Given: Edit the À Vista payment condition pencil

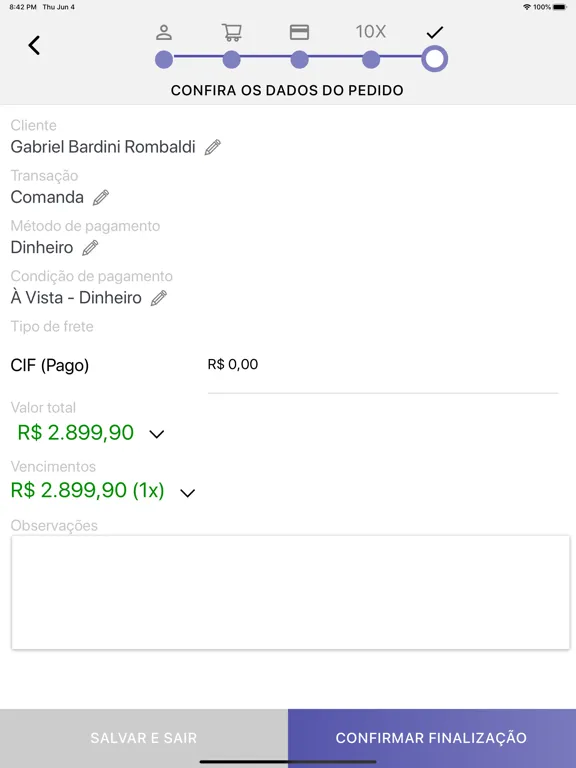Looking at the screenshot, I should [159, 298].
